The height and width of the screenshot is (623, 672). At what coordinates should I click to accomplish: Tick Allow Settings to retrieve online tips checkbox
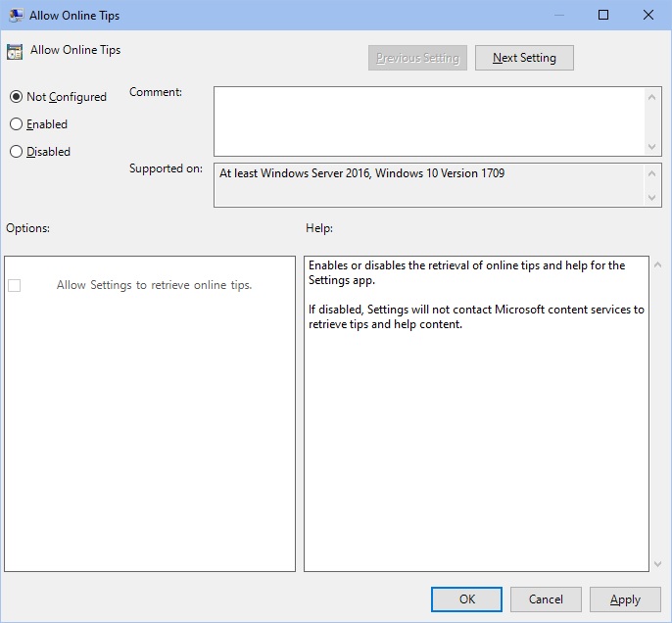coord(14,285)
